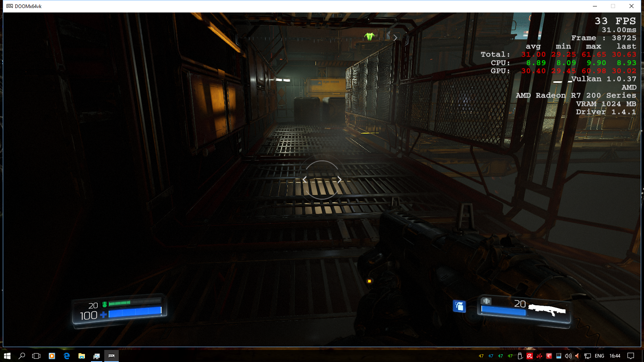The image size is (644, 362).
Task: Click the '33 FPS' overlay readout
Action: pyautogui.click(x=615, y=21)
